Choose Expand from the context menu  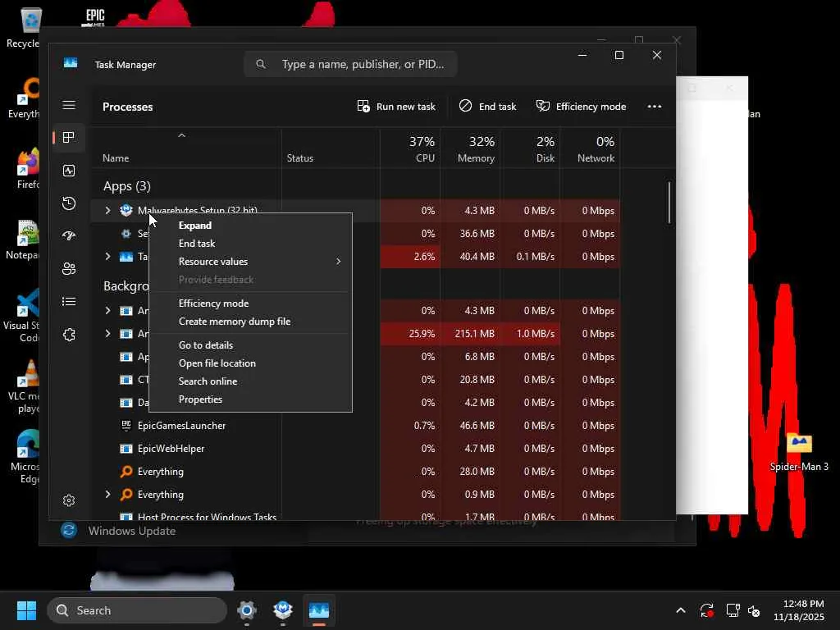tap(250, 226)
